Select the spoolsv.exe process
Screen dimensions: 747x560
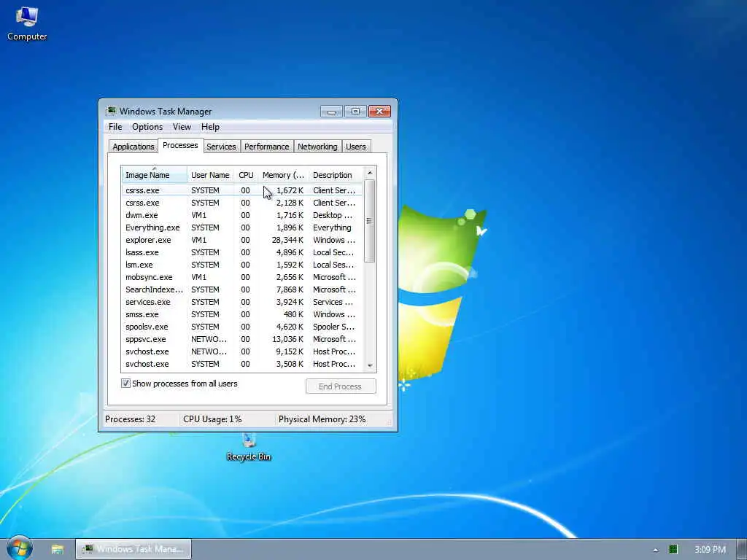pyautogui.click(x=242, y=326)
